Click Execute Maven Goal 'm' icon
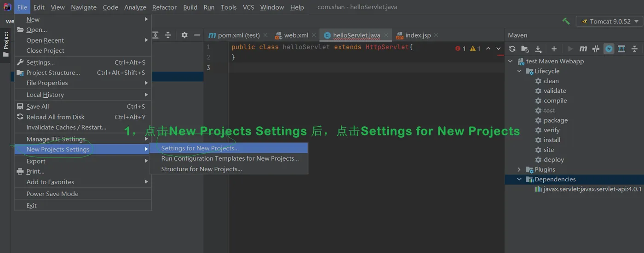The image size is (644, 253). tap(583, 49)
